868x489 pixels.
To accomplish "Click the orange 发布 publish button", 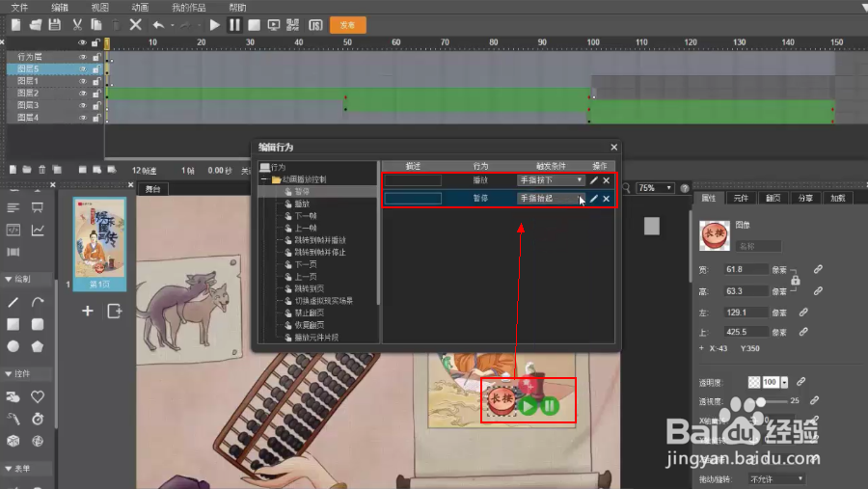I will (x=347, y=25).
